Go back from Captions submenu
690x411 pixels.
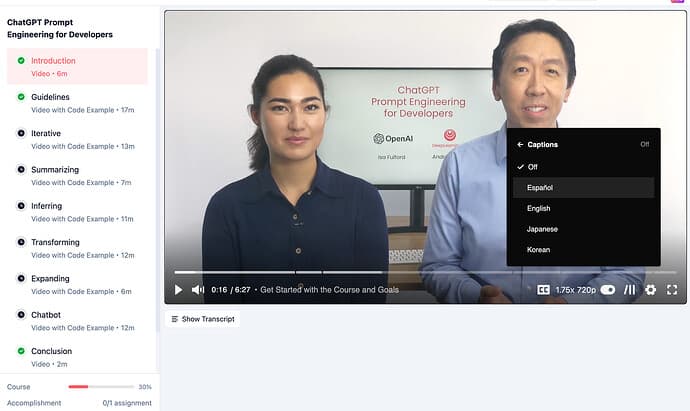pyautogui.click(x=520, y=144)
